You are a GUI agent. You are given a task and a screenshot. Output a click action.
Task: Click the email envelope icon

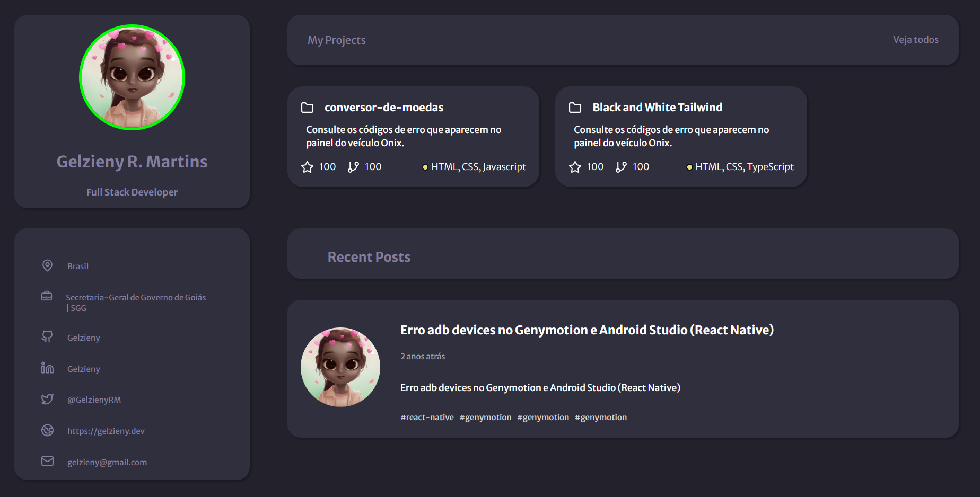(47, 461)
